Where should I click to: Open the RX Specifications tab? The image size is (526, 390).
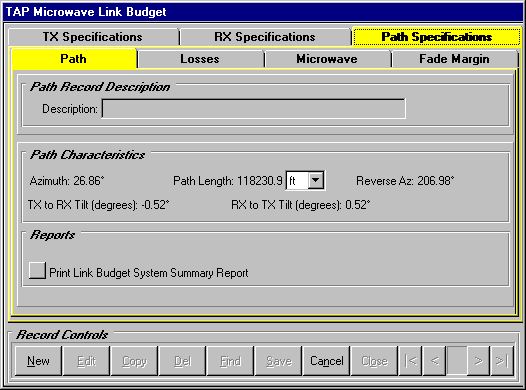[x=265, y=37]
